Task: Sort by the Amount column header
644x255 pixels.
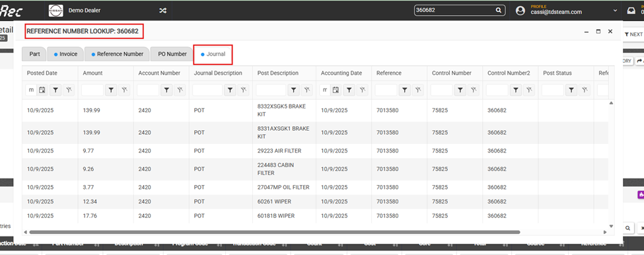Action: tap(92, 73)
